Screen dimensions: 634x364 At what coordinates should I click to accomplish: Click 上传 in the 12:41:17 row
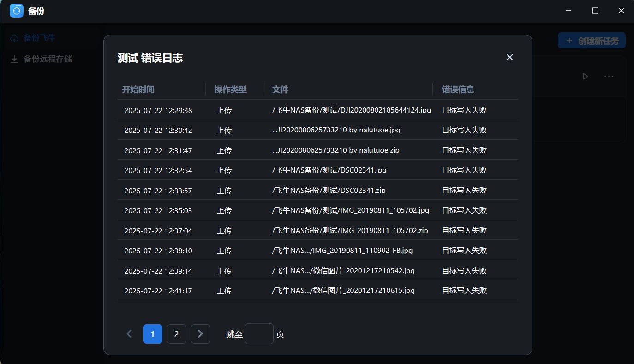click(x=224, y=291)
